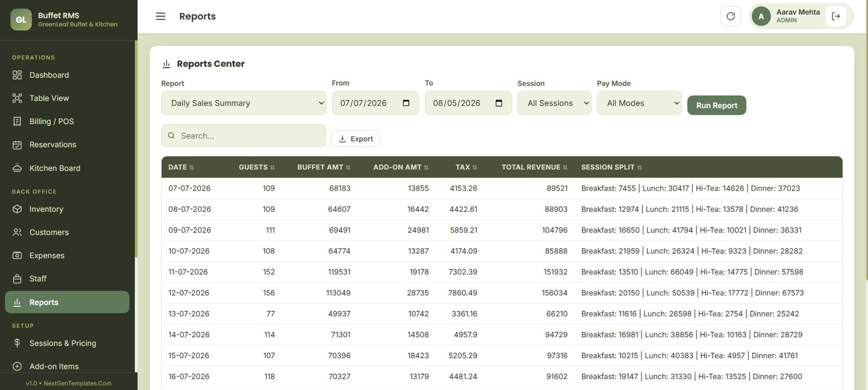Open Sessions & Pricing setup
This screenshot has height=390, width=868.
coord(67,343)
